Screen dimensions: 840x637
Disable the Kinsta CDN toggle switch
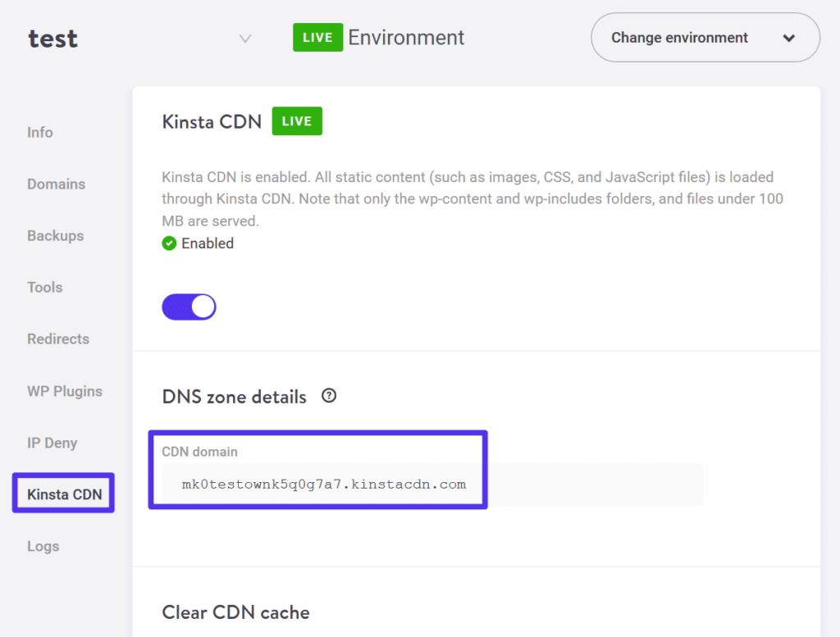pos(189,306)
